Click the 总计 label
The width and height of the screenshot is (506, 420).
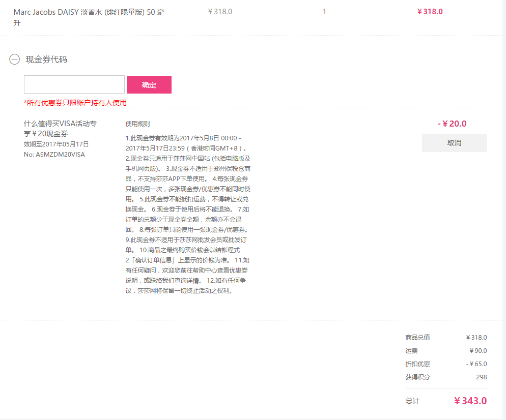[x=412, y=401]
